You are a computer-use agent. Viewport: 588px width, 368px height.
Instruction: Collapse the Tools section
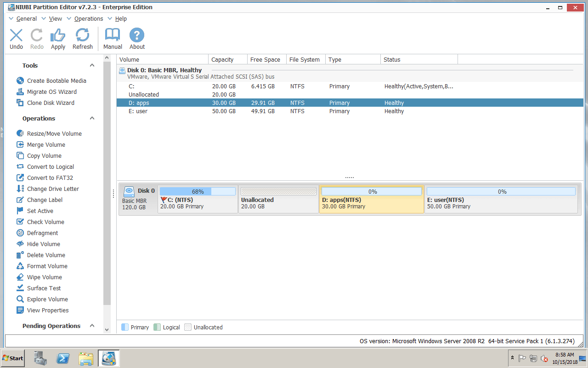coord(92,65)
